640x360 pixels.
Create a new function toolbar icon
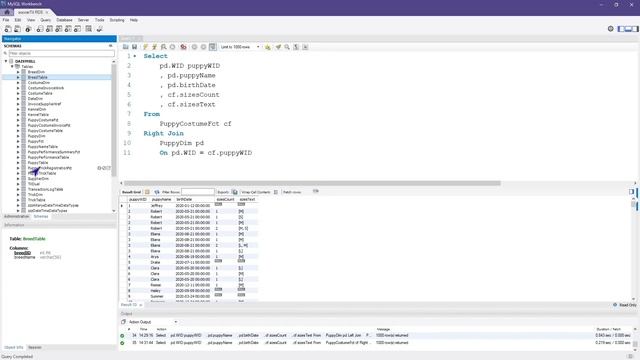click(x=78, y=29)
